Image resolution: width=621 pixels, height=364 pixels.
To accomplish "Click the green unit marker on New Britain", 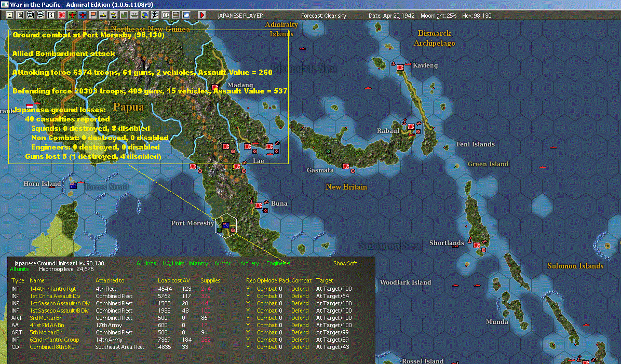I will tap(328, 151).
